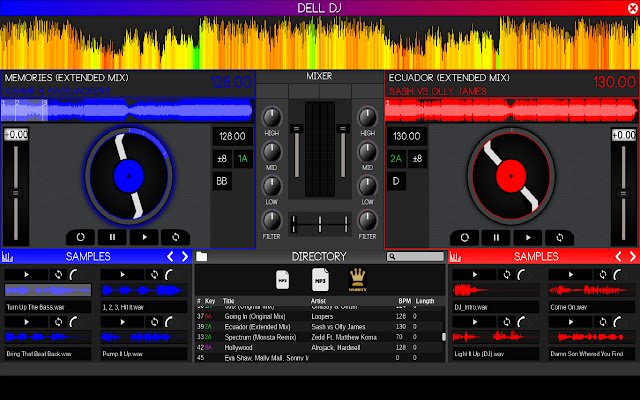Screen dimensions: 640x400
Task: Sort the directory by Title column
Action: coord(229,301)
